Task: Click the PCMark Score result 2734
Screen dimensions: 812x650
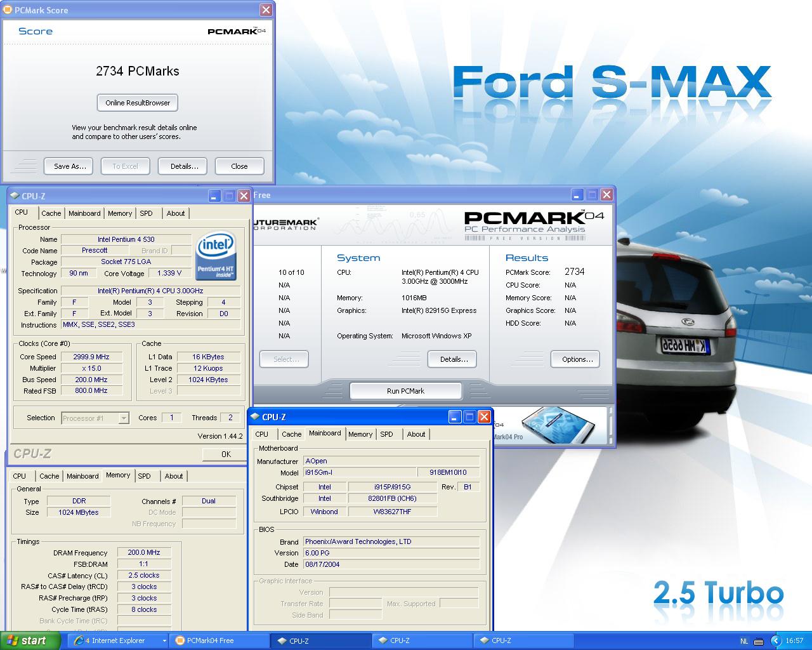Action: pyautogui.click(x=575, y=272)
